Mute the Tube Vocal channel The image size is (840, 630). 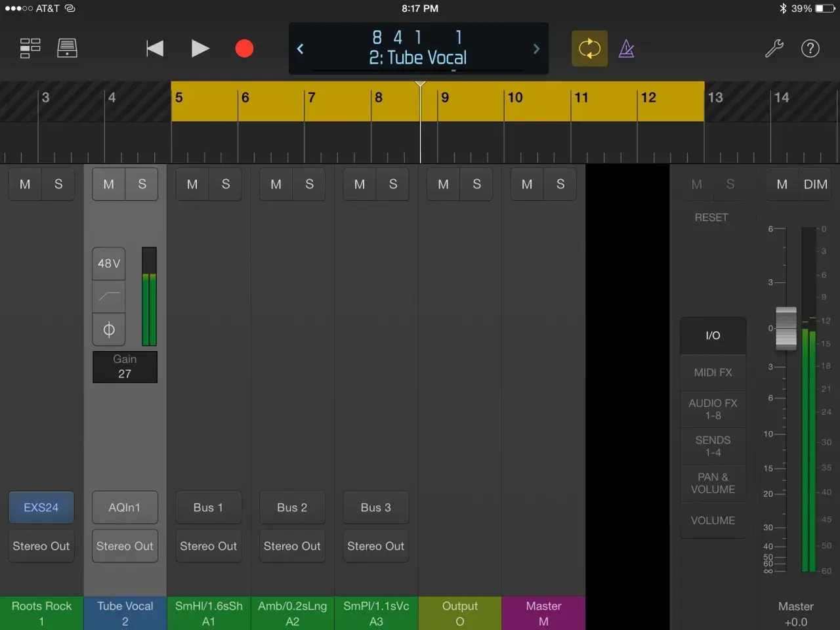coord(109,184)
